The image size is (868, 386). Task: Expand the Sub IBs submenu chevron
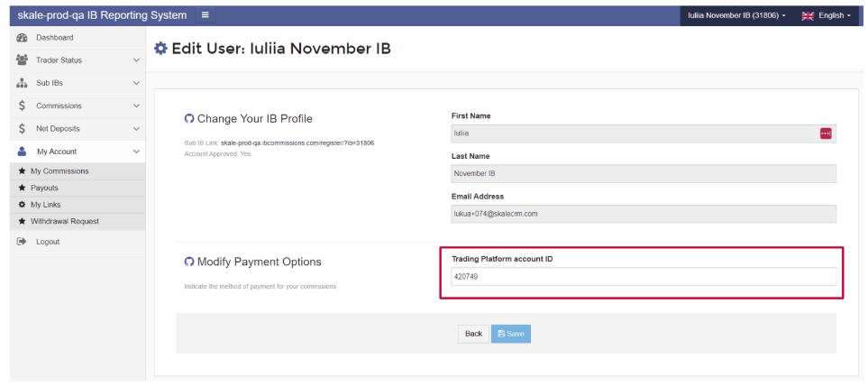136,83
